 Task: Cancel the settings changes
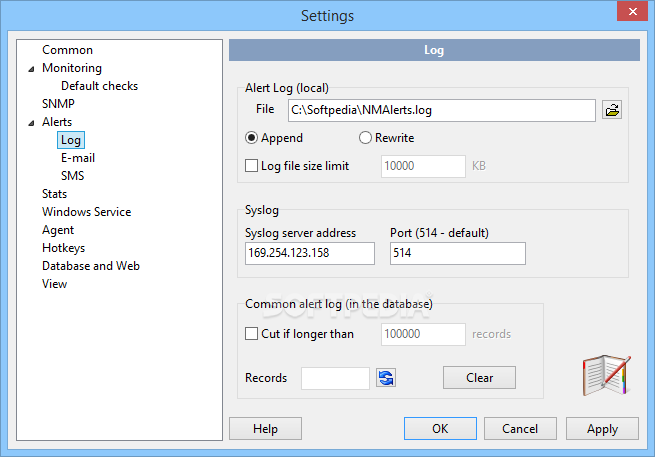pyautogui.click(x=520, y=429)
